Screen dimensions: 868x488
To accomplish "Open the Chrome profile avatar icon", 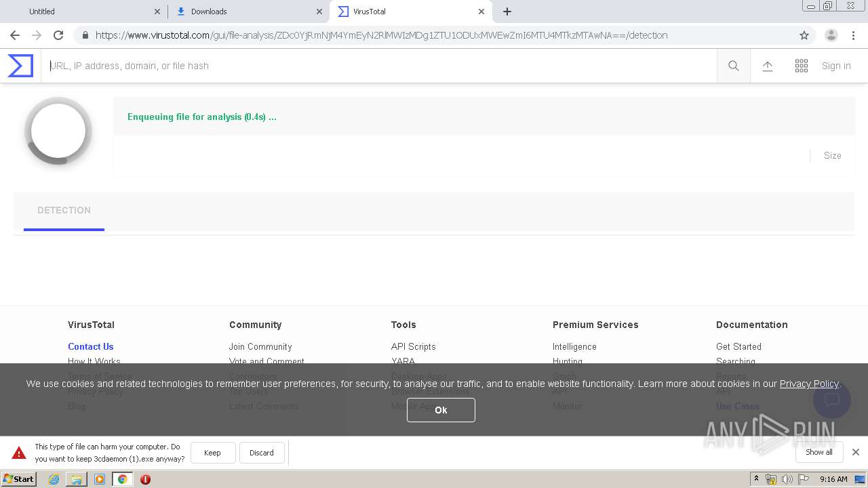I will (831, 35).
